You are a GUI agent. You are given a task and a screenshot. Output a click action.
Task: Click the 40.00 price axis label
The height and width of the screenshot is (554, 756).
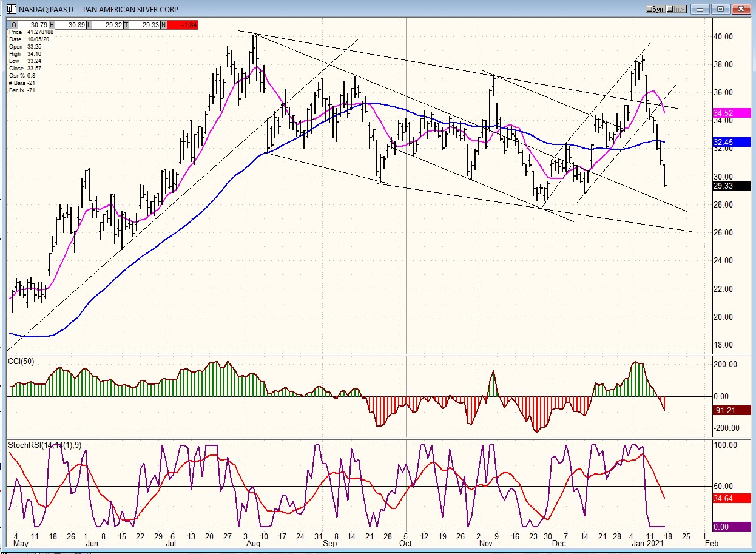(x=724, y=36)
